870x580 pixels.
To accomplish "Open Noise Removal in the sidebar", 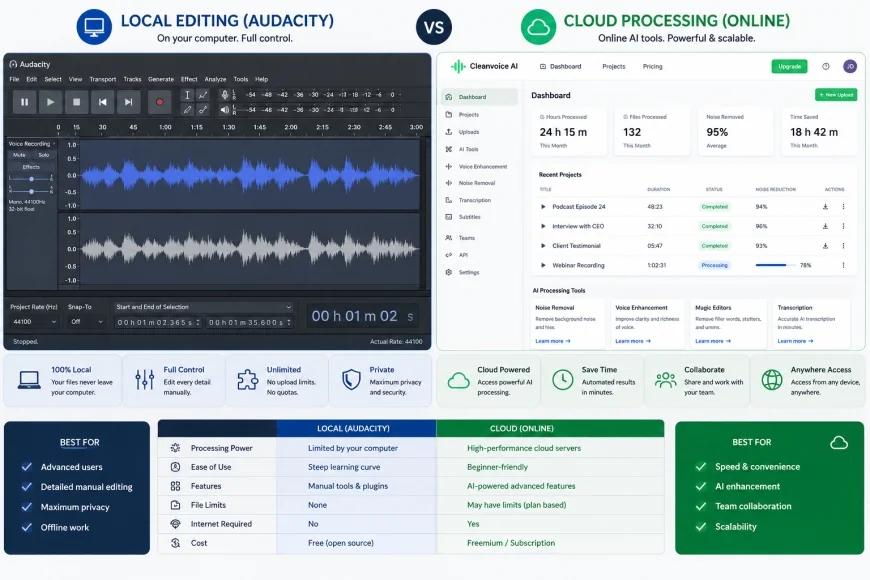I will (x=480, y=183).
